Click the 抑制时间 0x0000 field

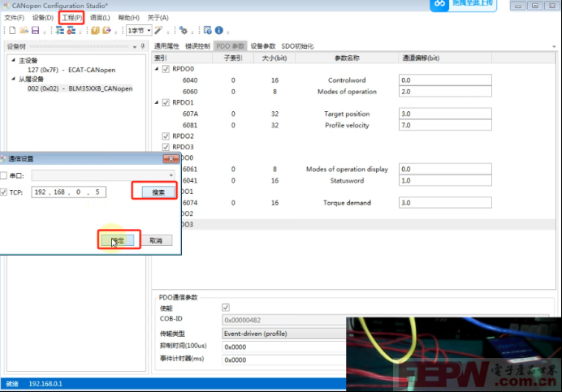click(x=284, y=347)
